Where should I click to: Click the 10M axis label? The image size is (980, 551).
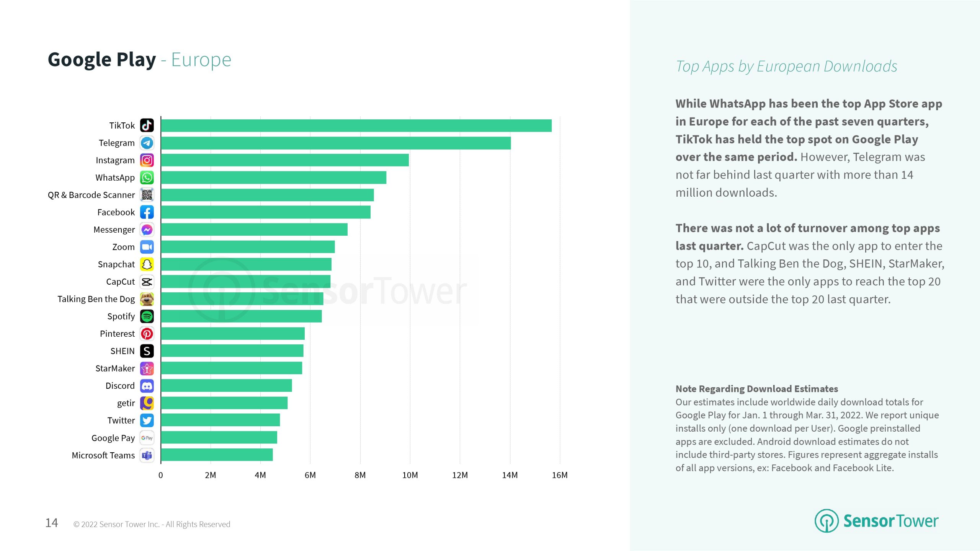coord(410,475)
